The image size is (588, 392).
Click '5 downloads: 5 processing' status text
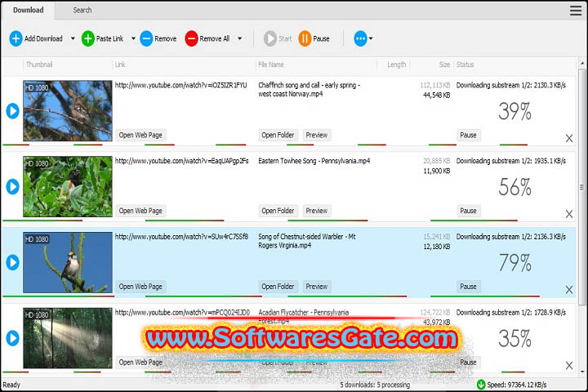pyautogui.click(x=375, y=385)
